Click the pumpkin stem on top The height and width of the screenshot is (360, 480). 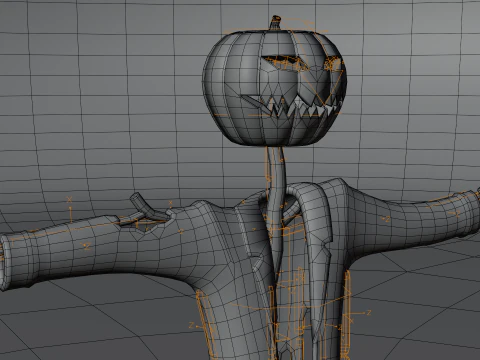[275, 23]
